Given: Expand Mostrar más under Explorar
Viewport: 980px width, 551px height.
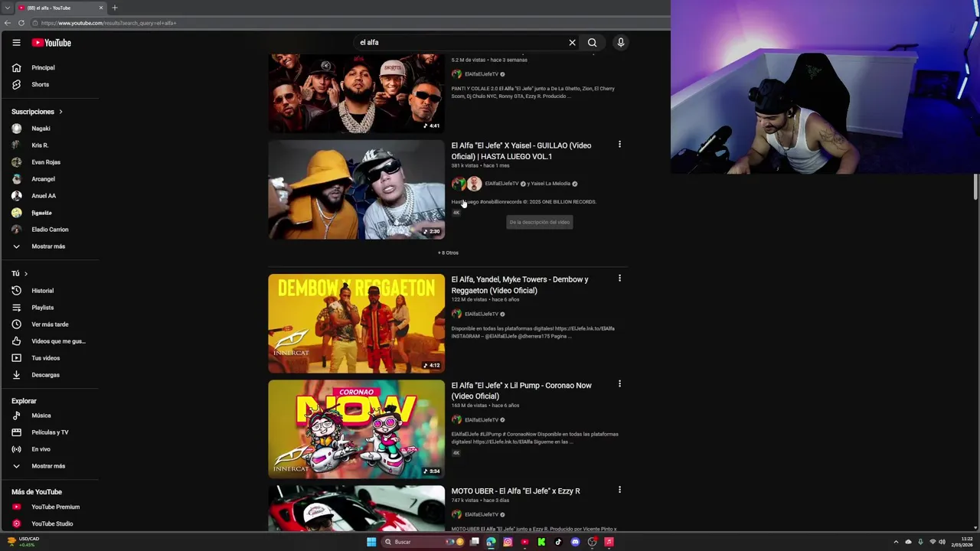Looking at the screenshot, I should point(50,466).
